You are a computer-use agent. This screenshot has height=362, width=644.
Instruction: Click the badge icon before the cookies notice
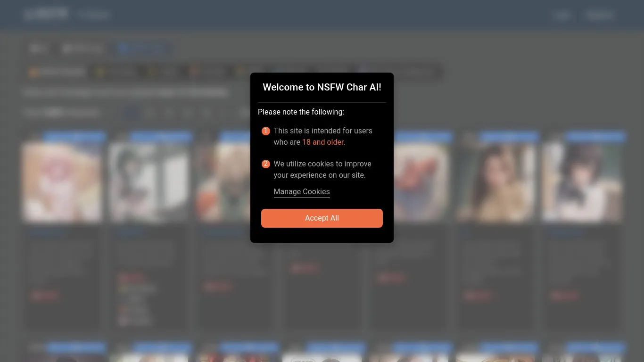point(265,164)
